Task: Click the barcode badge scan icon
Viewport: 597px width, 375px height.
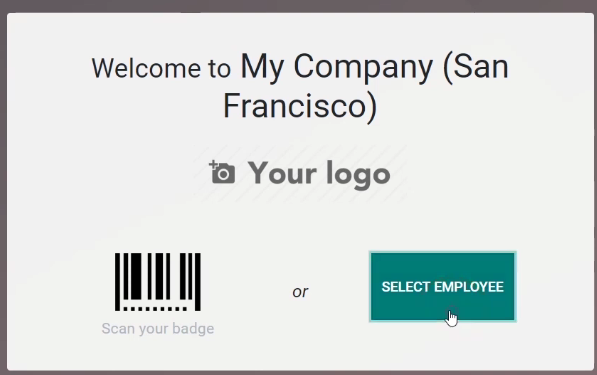Action: click(158, 282)
